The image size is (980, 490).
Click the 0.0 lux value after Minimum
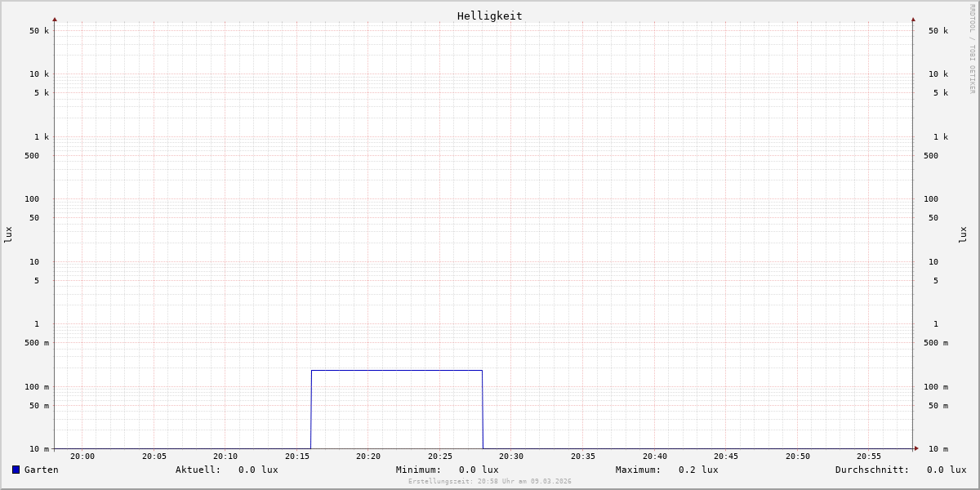(x=479, y=470)
